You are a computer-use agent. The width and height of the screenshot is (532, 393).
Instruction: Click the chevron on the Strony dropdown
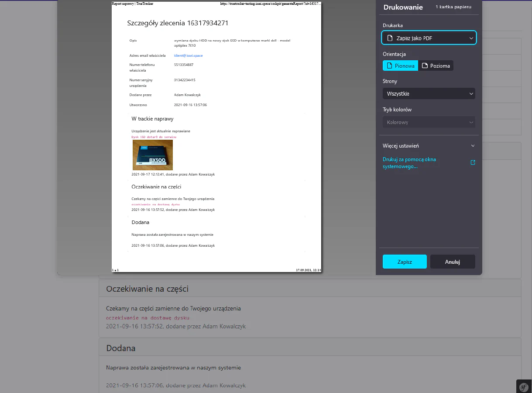point(471,93)
